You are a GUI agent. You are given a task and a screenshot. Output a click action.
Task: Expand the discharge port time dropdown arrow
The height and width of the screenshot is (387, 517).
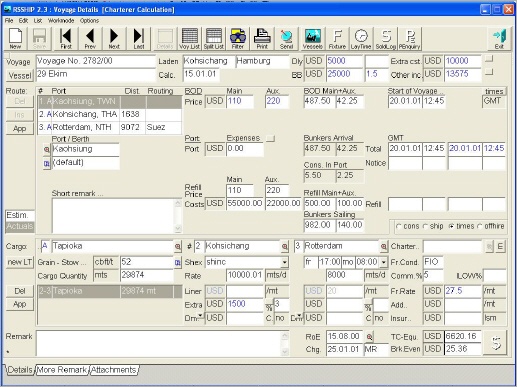point(384,262)
